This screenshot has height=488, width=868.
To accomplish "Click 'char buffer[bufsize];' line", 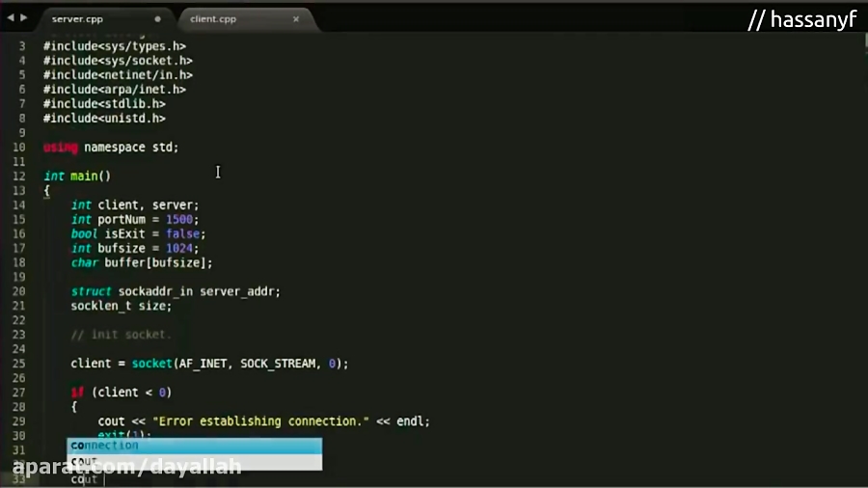I will [x=142, y=262].
